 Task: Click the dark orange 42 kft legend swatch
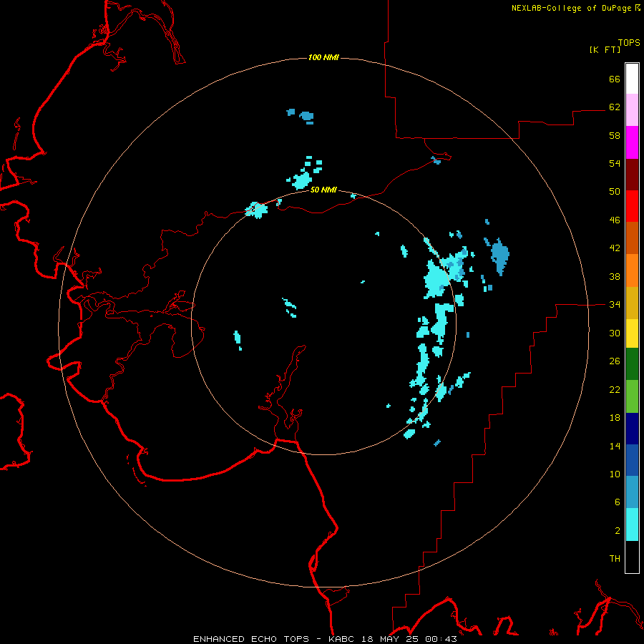[632, 238]
